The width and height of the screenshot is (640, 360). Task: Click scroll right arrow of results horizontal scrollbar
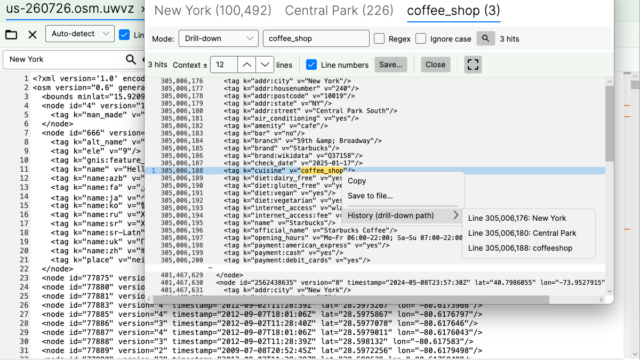coord(601,300)
